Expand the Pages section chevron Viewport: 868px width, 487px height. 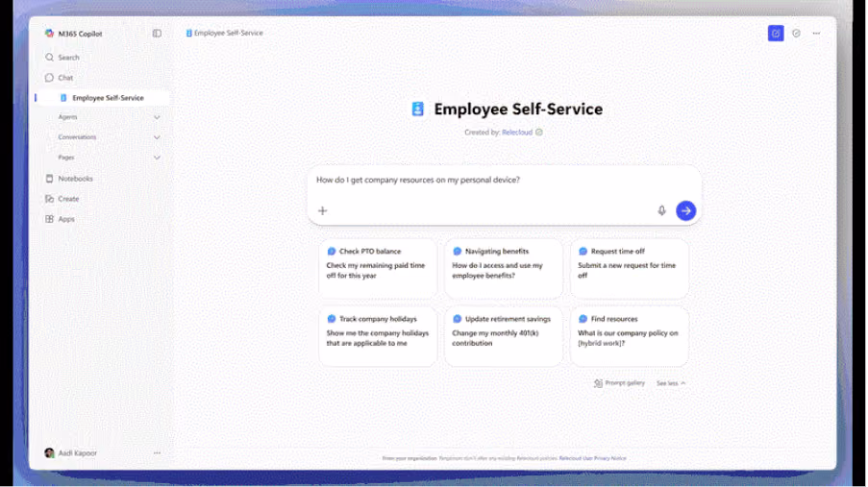coord(157,158)
